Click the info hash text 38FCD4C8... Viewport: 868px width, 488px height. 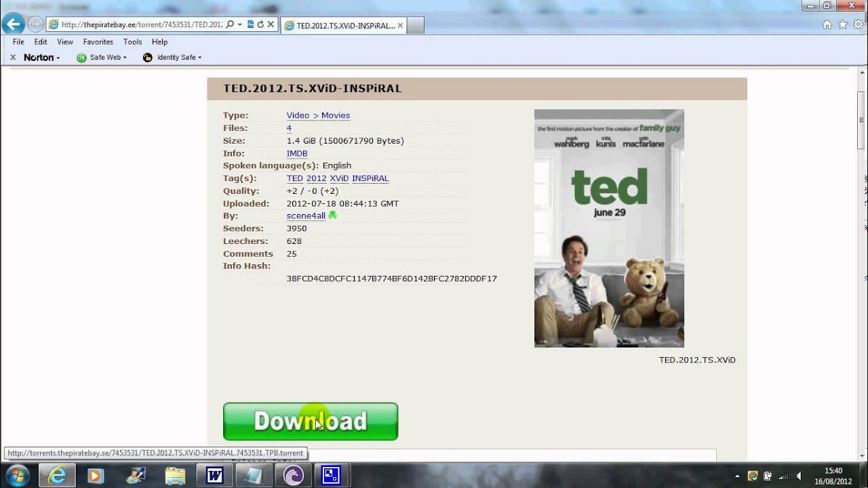pos(392,279)
